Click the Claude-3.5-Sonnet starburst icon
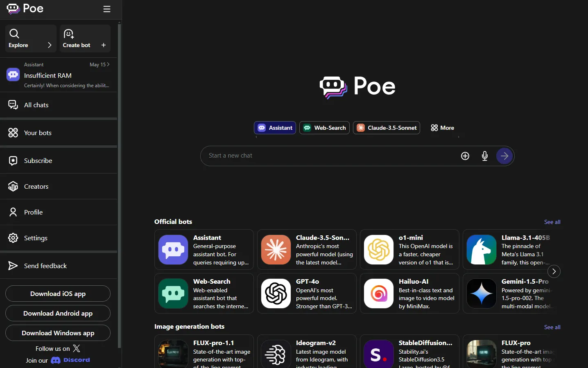 [x=361, y=128]
